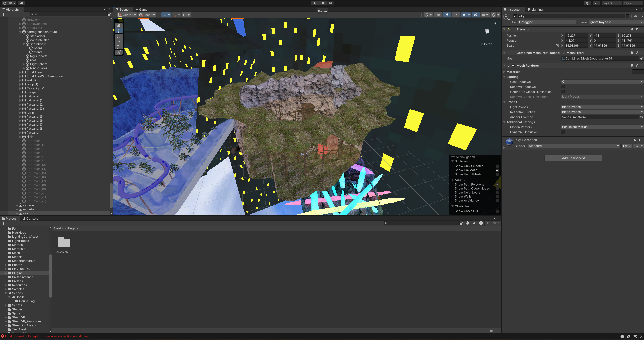Check the Static checkbox for sky
644x340 pixels.
tap(627, 16)
